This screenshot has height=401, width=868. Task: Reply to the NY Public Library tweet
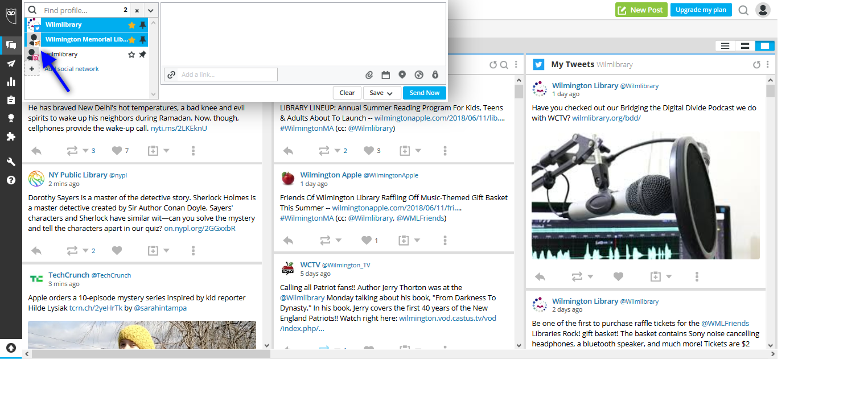(x=36, y=250)
